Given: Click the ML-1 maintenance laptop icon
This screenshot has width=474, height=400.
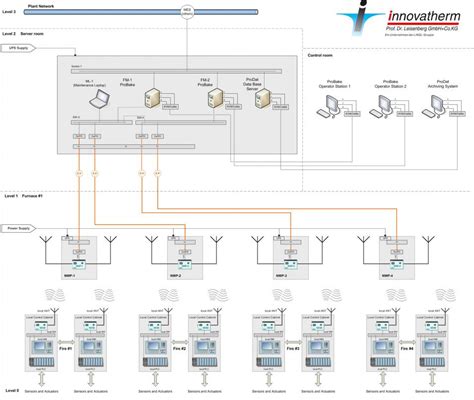Looking at the screenshot, I should coord(99,99).
